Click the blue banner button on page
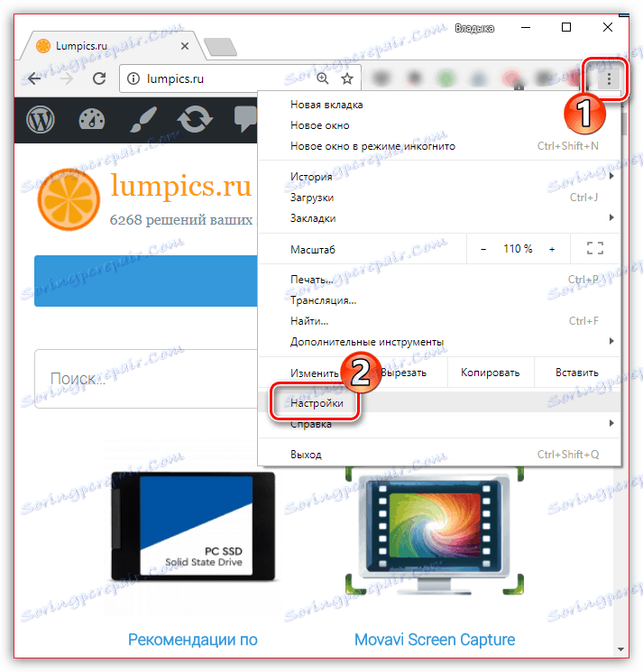This screenshot has width=643, height=672. pos(146,281)
